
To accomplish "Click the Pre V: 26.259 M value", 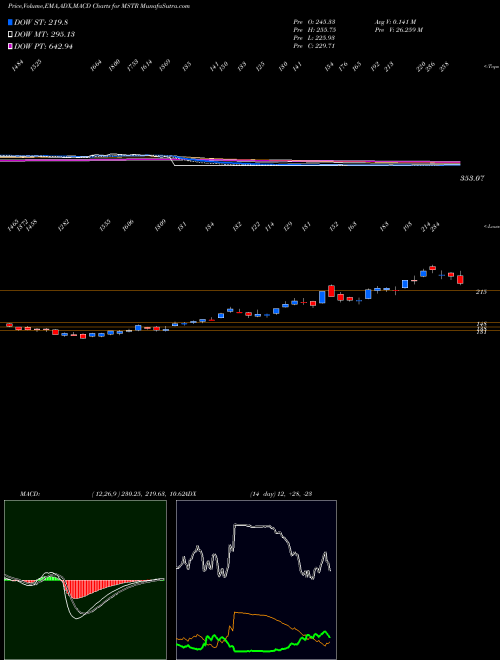I will coord(399,30).
